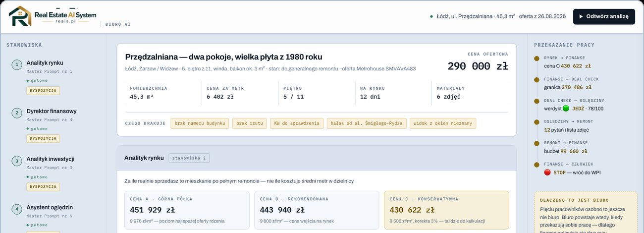Image resolution: width=644 pixels, height=233 pixels.
Task: Click timeline dot for Oględziny → Remont
Action: tap(537, 122)
